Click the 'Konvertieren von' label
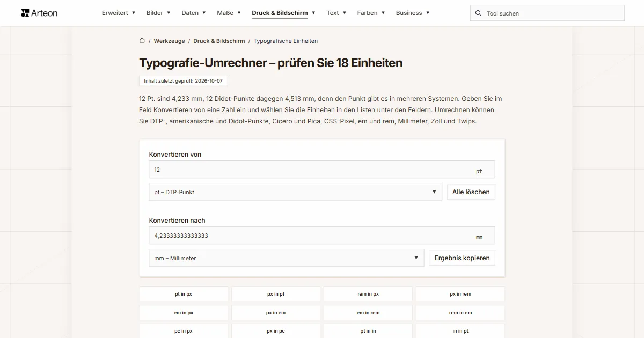 tap(175, 155)
